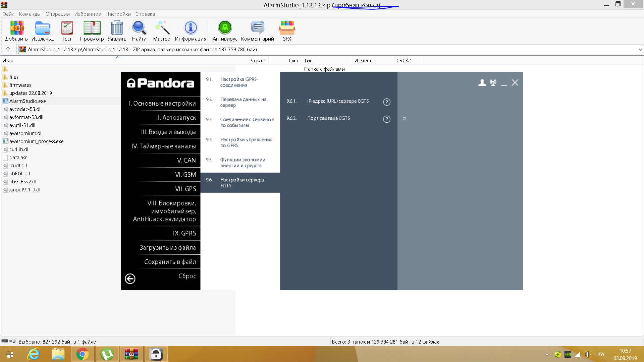The width and height of the screenshot is (644, 362).
Task: Show hidden tray icons arrow in taskbar
Action: coord(547,354)
